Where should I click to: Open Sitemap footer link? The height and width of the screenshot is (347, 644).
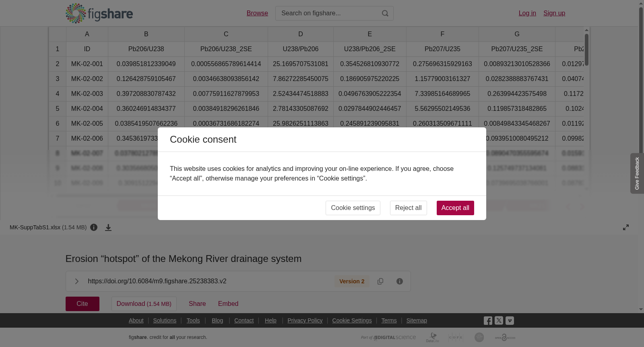point(417,320)
